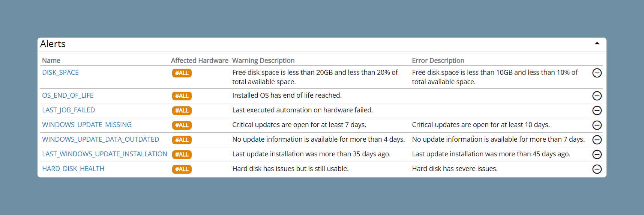644x215 pixels.
Task: Open the WINDOWS_UPDATE_MISSING alert link
Action: 87,125
